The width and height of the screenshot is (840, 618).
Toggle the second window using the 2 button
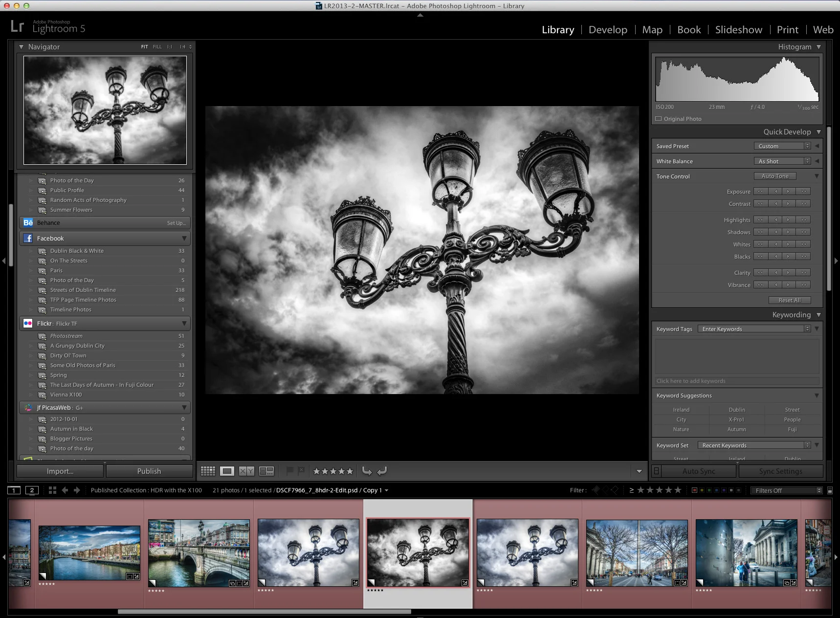32,490
